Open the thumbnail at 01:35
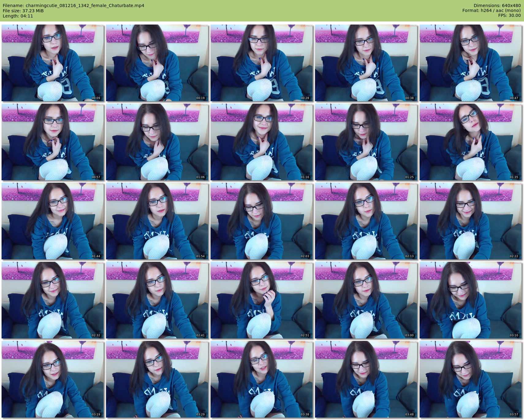This screenshot has height=420, width=524. 471,142
